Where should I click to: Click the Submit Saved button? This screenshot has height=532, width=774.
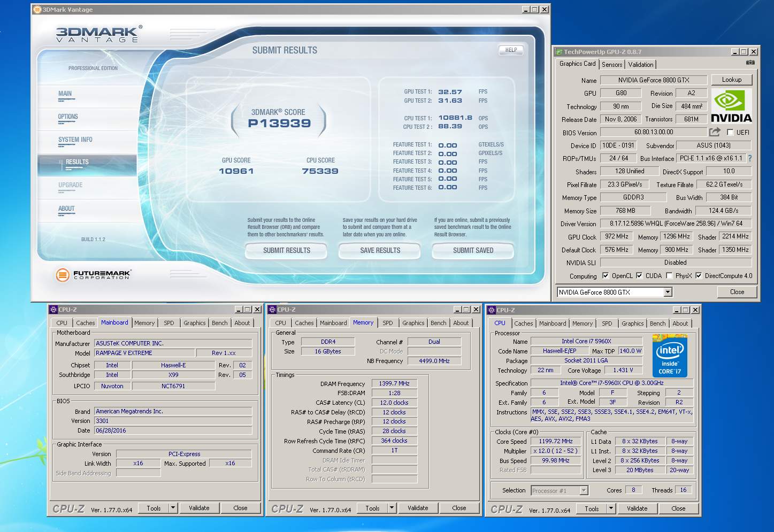(473, 250)
